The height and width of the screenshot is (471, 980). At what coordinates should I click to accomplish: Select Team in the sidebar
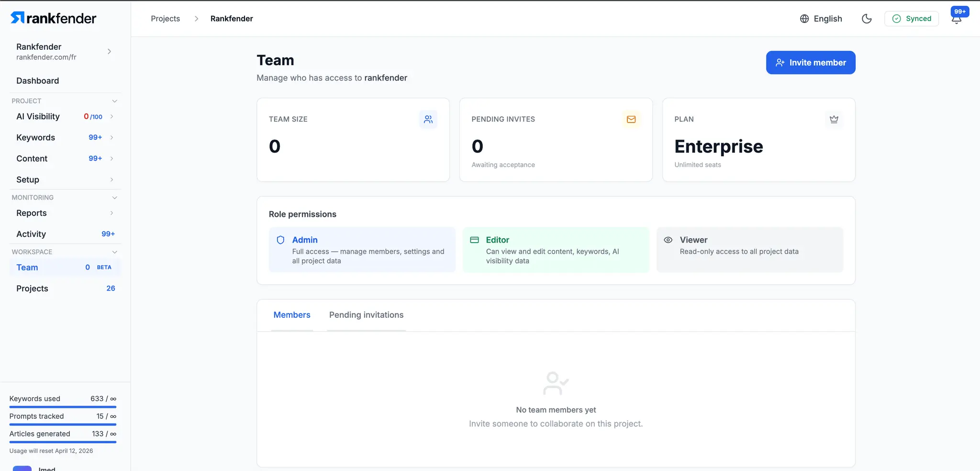tap(66, 268)
